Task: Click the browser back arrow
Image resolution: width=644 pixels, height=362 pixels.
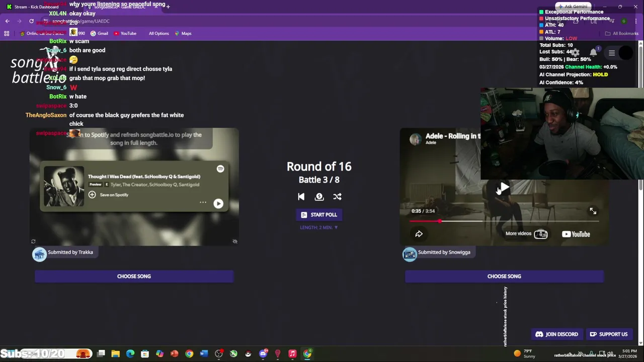Action: [x=7, y=21]
